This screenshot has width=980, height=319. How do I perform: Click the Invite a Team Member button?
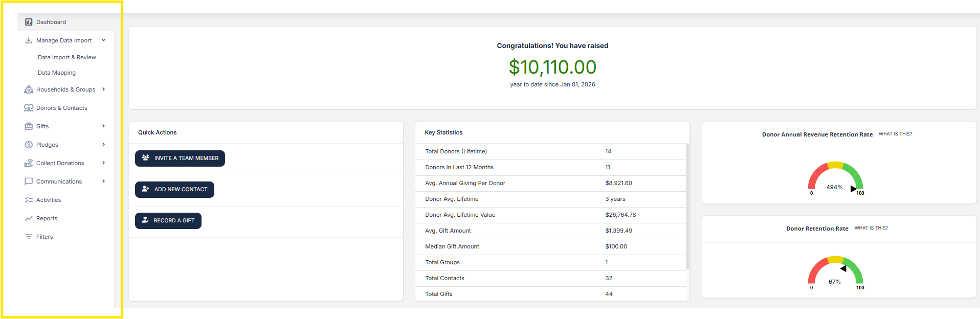[x=180, y=158]
